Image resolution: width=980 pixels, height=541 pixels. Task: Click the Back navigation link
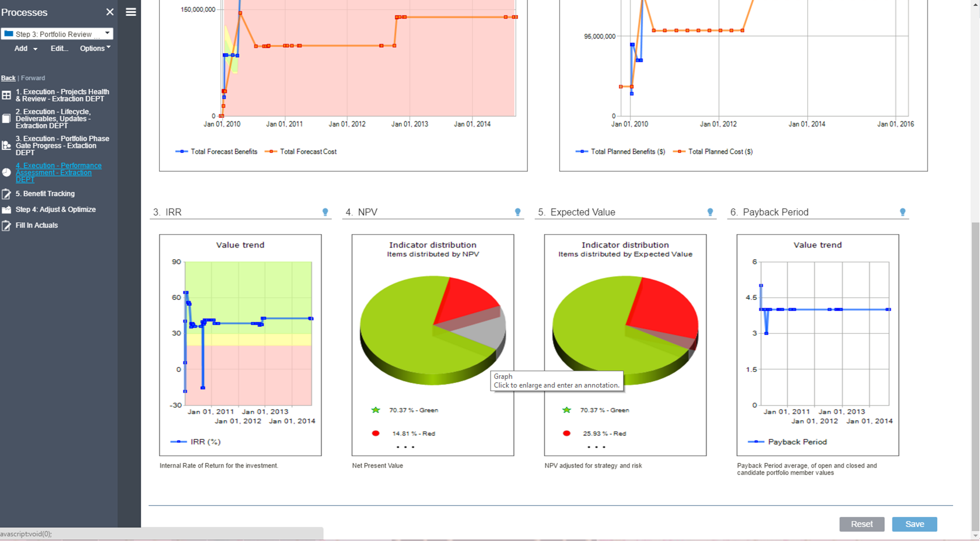pyautogui.click(x=8, y=78)
